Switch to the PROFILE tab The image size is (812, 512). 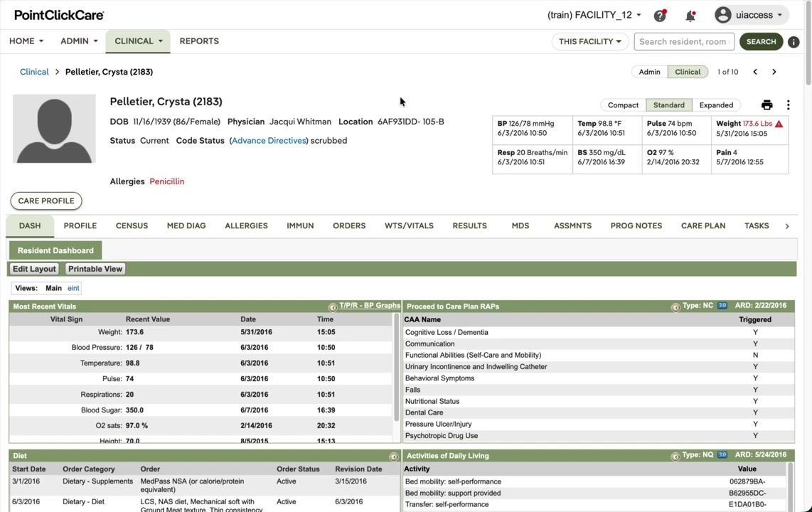coord(80,226)
